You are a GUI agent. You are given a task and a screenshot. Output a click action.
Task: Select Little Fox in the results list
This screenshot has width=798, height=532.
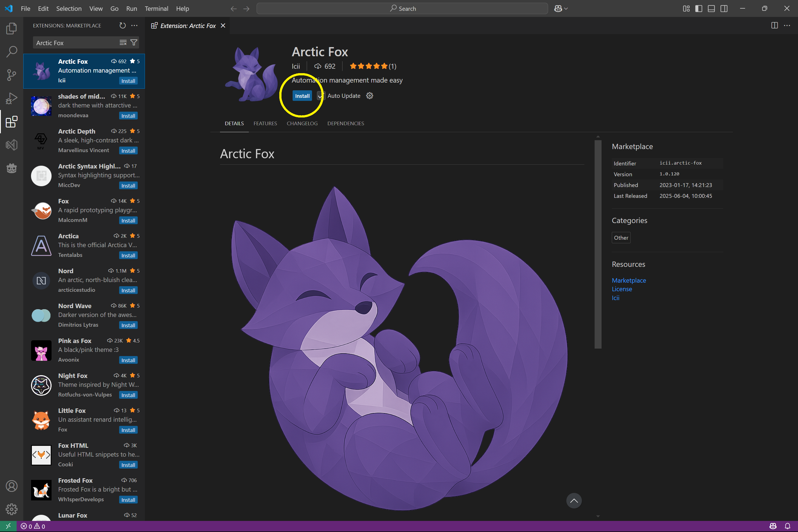(x=84, y=420)
